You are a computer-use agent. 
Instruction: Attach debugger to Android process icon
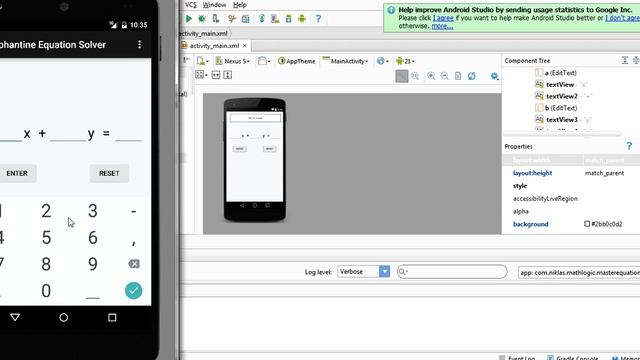(216, 19)
